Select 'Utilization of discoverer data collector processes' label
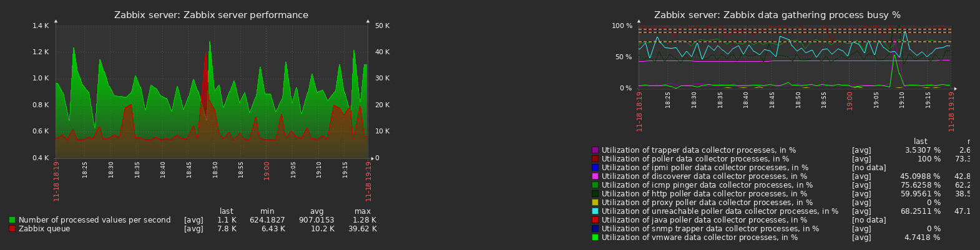 click(x=704, y=176)
